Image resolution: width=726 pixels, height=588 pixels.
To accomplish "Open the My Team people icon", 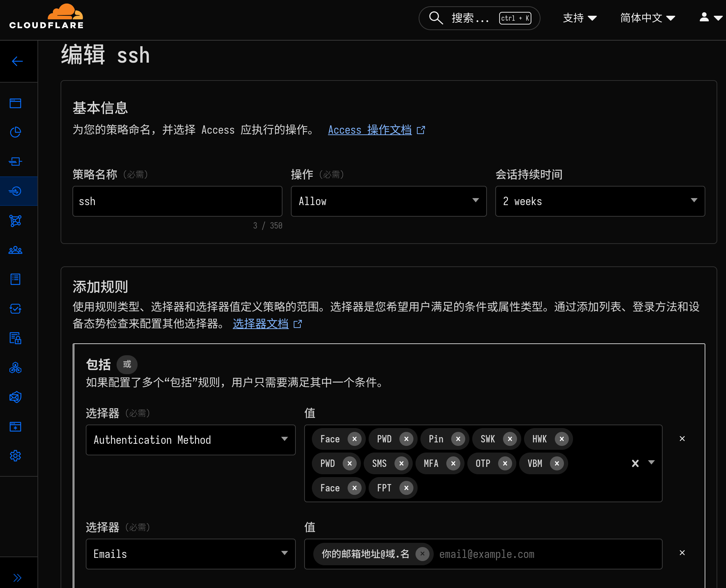I will (x=15, y=250).
